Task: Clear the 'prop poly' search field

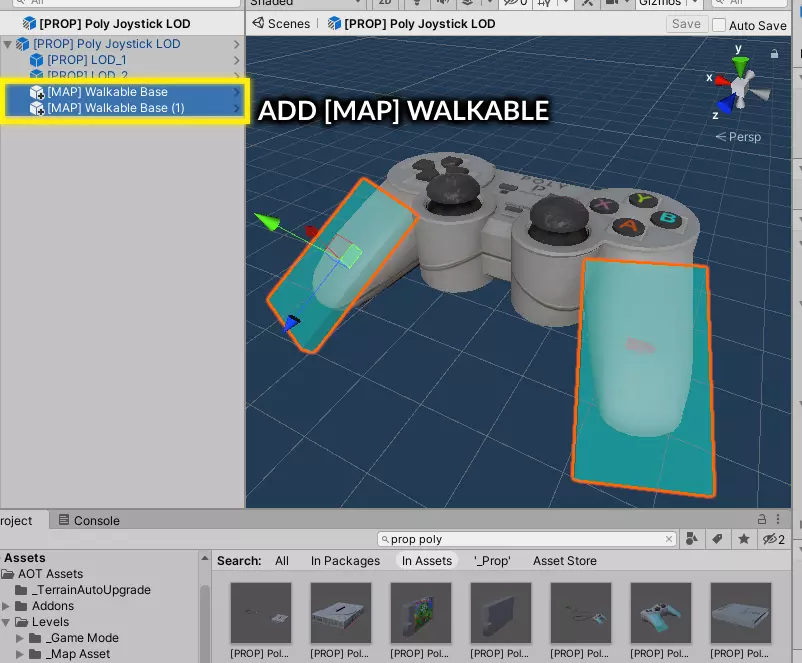Action: 669,539
